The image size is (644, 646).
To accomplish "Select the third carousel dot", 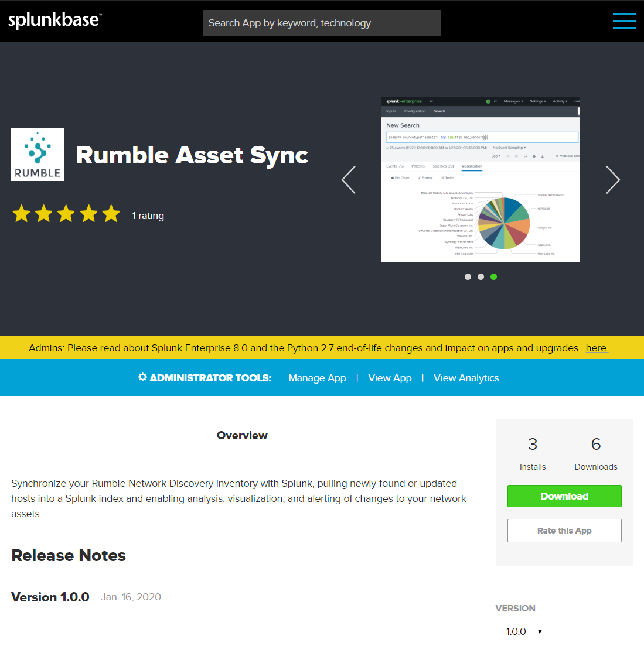I will point(493,276).
